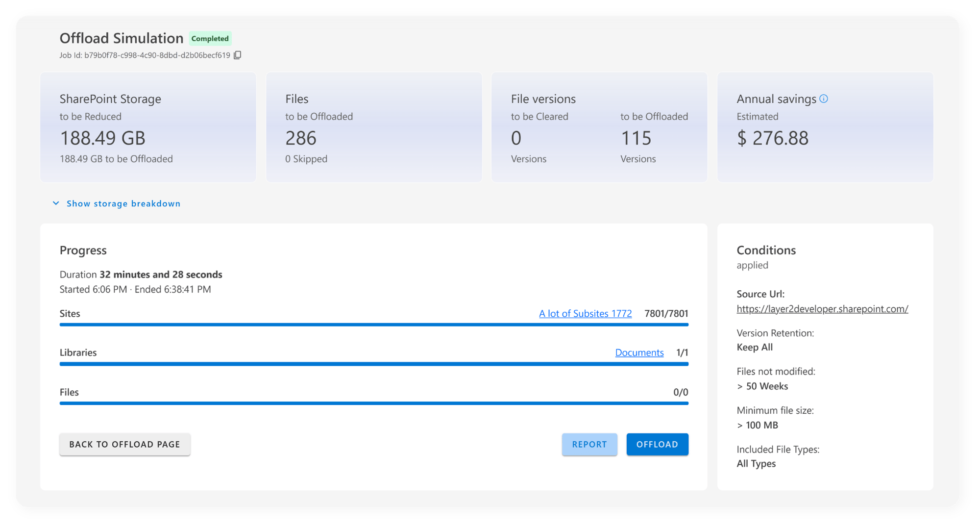The image size is (980, 528).
Task: Click the green Completed status badge
Action: [x=210, y=38]
